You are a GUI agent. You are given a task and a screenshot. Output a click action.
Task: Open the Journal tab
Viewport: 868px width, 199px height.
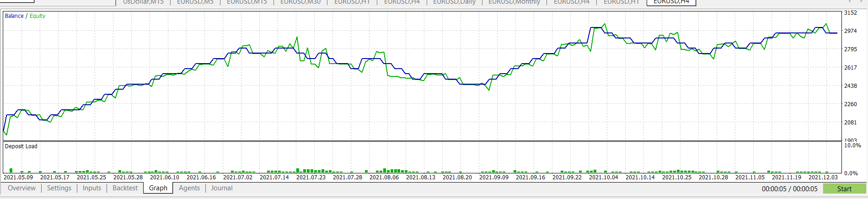coord(222,188)
